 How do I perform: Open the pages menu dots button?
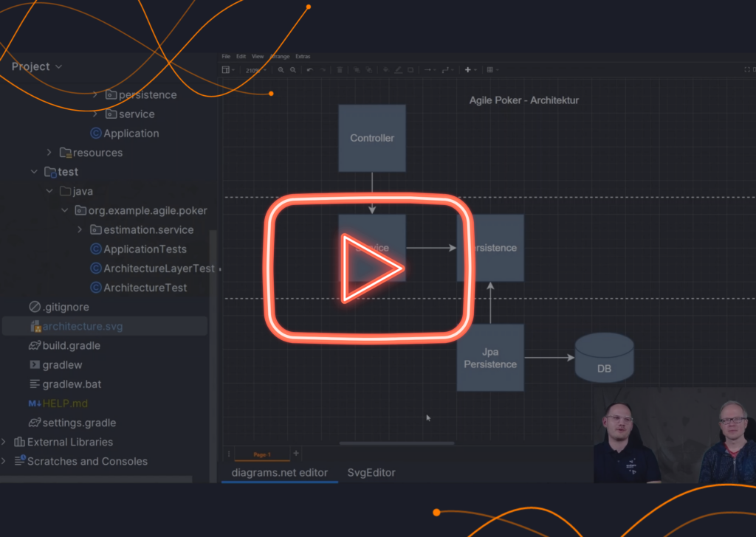click(229, 454)
